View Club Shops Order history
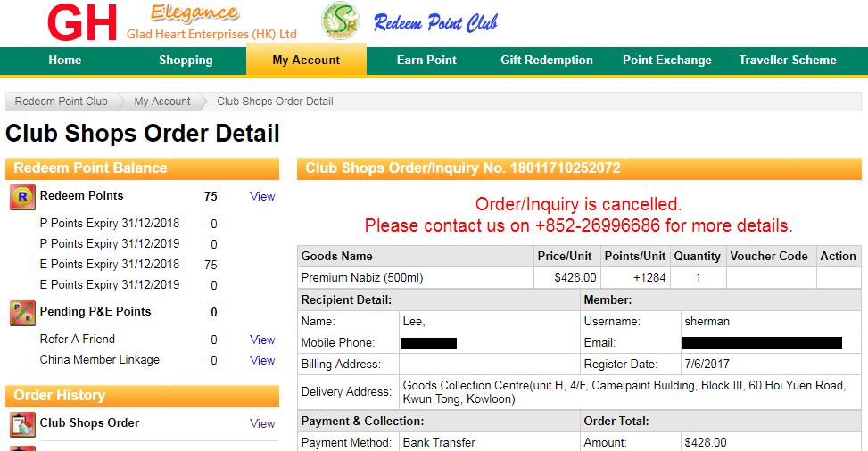The width and height of the screenshot is (868, 451). point(262,423)
